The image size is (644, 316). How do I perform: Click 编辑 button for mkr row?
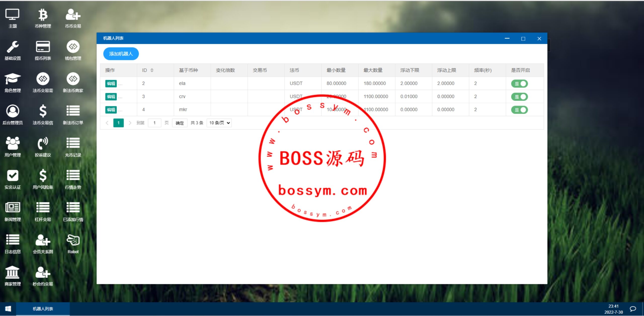(x=111, y=110)
